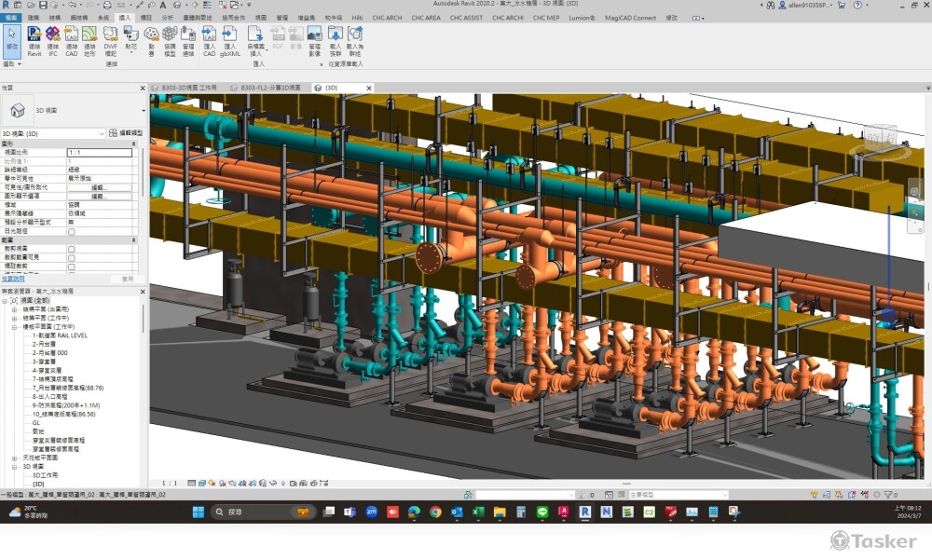The width and height of the screenshot is (932, 560).
Task: Toggle the 裁剪範圍可見 checkbox
Action: pyautogui.click(x=71, y=258)
